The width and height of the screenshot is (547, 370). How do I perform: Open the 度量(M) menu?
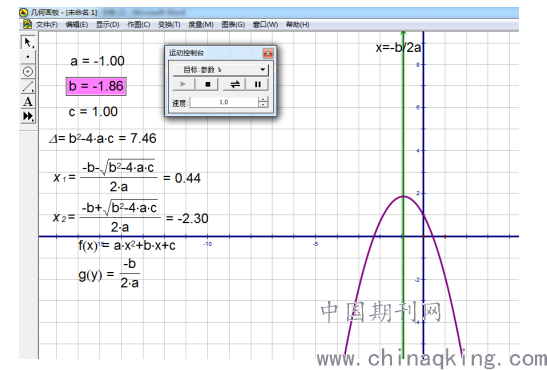pos(201,25)
